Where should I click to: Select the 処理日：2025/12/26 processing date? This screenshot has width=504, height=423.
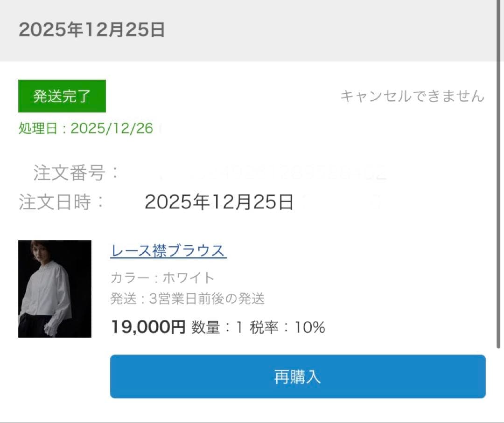pos(85,128)
